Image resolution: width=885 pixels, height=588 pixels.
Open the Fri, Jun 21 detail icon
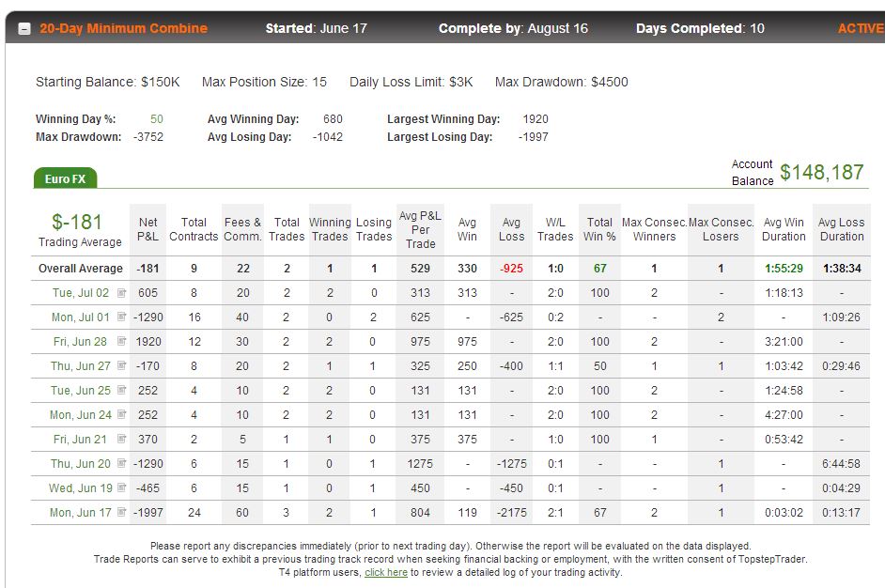121,439
